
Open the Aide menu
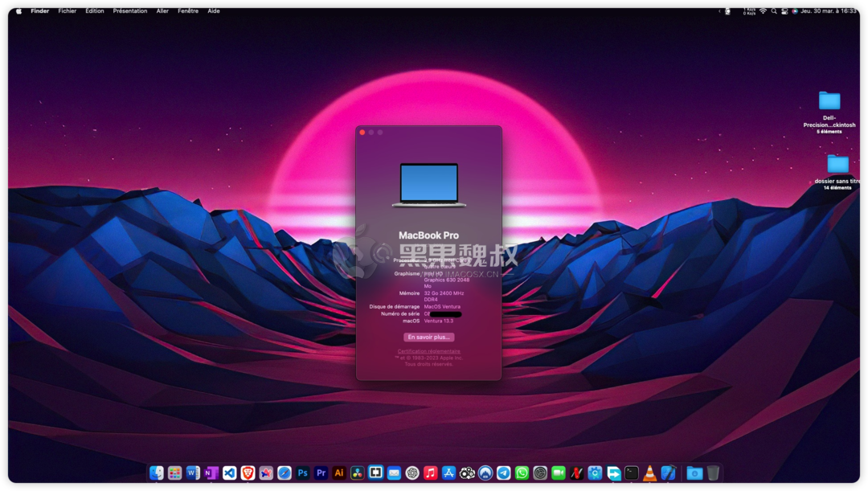(213, 10)
